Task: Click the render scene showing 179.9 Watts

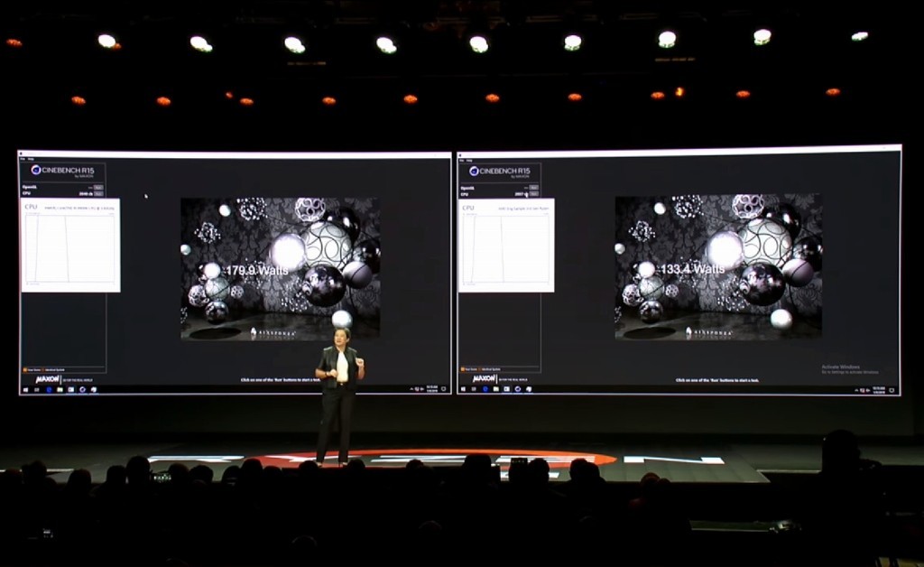Action: 280,269
